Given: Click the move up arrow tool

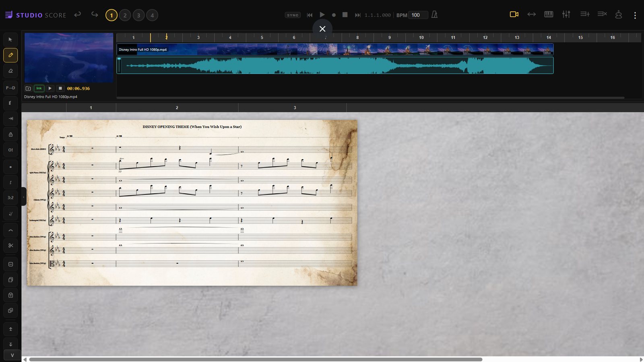Looking at the screenshot, I should (x=10, y=329).
